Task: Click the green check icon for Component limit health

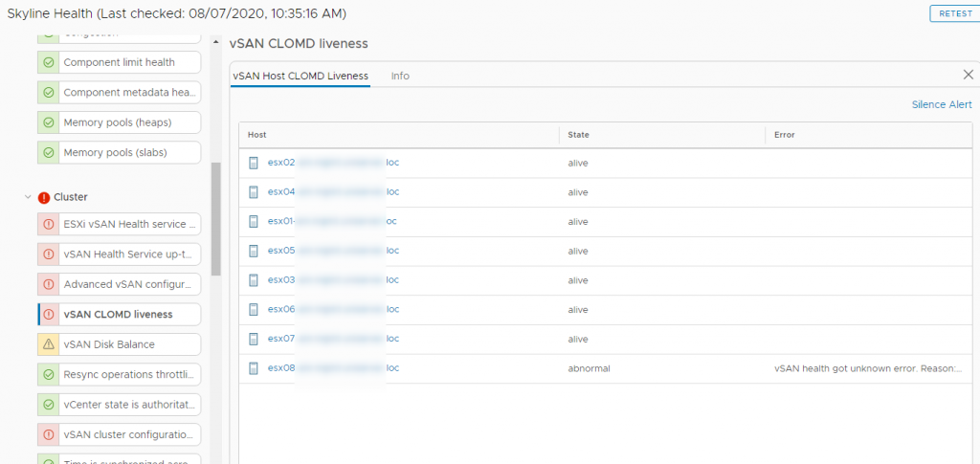Action: (x=48, y=62)
